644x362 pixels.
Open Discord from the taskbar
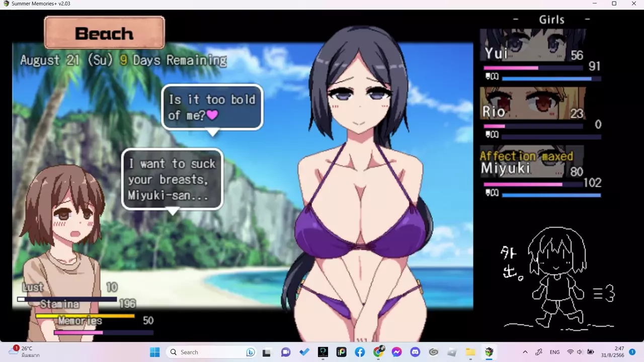click(415, 352)
